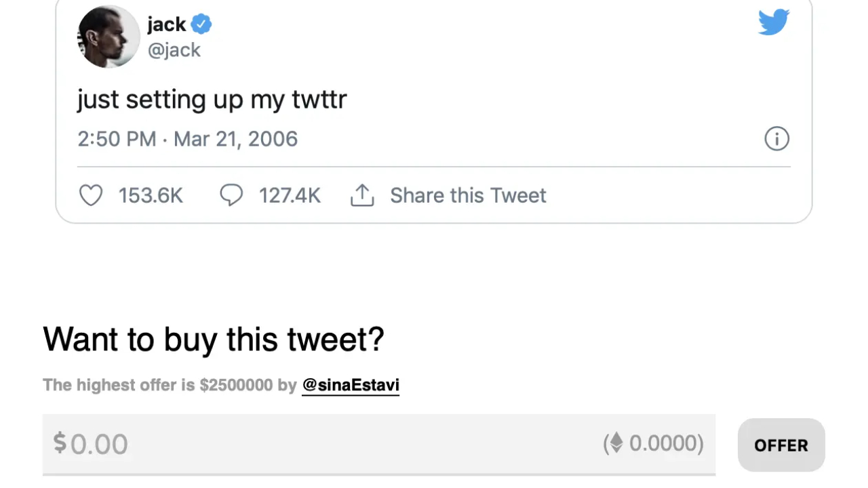Click the blue verified badge
The width and height of the screenshot is (868, 488).
pos(201,24)
